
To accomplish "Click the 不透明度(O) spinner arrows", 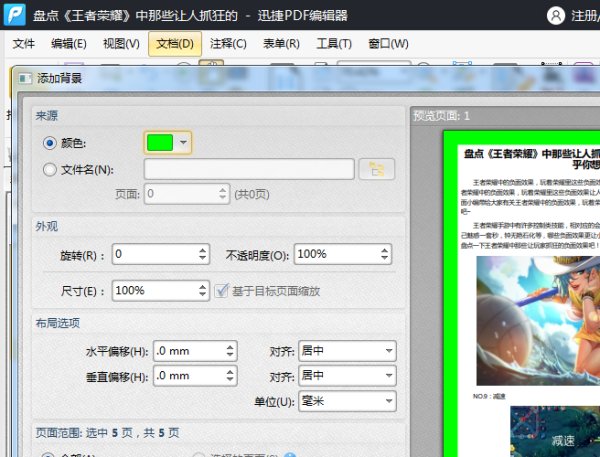I will click(385, 254).
